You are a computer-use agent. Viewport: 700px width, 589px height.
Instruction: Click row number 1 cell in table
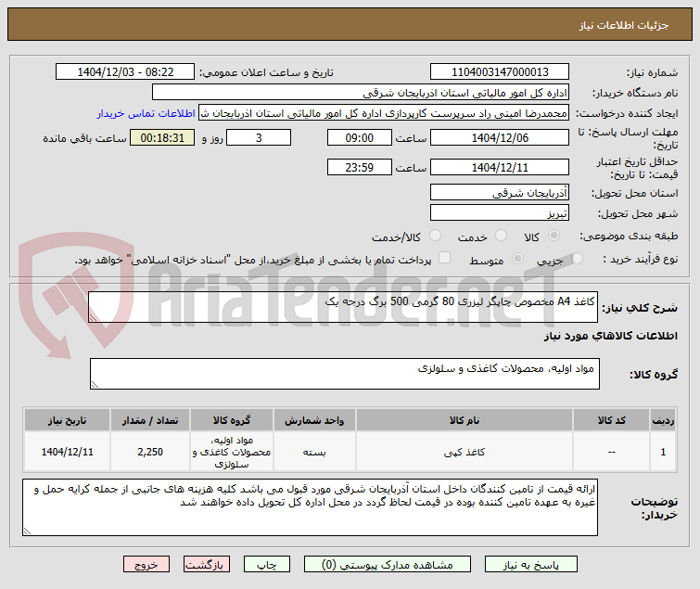[x=663, y=452]
